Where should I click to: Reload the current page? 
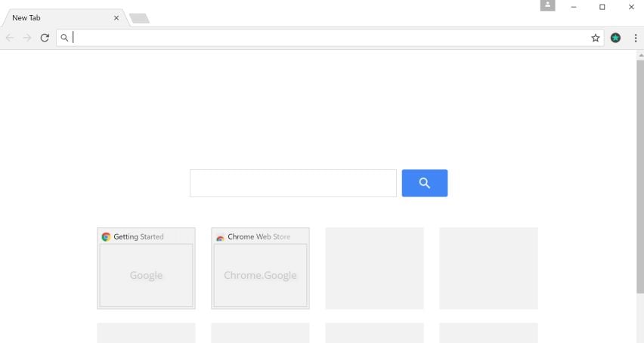45,38
